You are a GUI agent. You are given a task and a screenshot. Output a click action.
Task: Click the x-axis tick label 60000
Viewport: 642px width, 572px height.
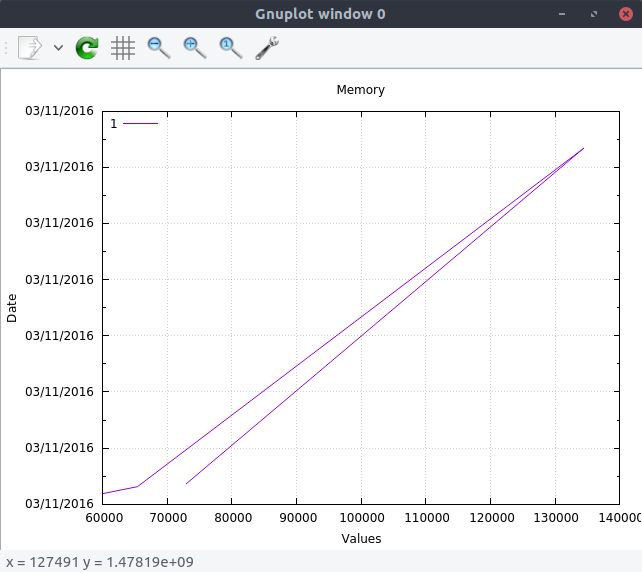point(104,518)
